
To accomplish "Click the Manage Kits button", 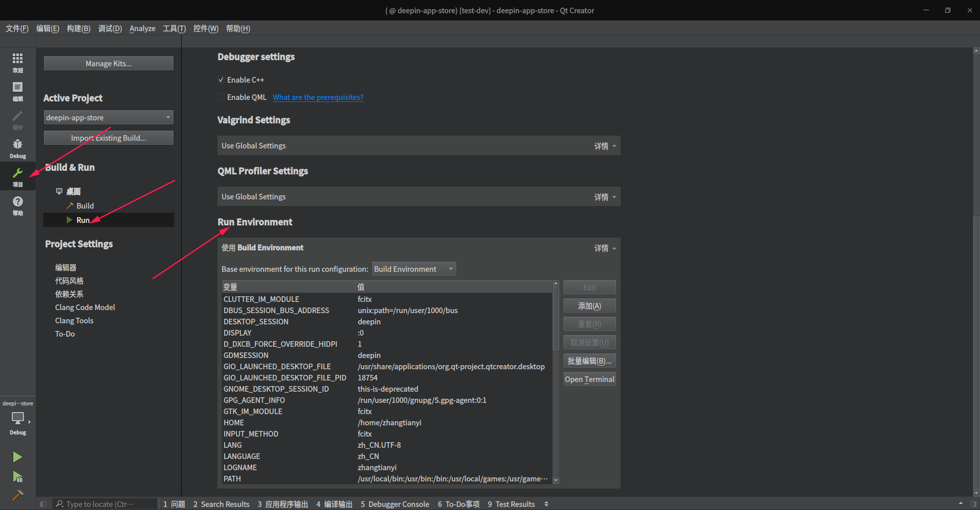I will (x=108, y=64).
